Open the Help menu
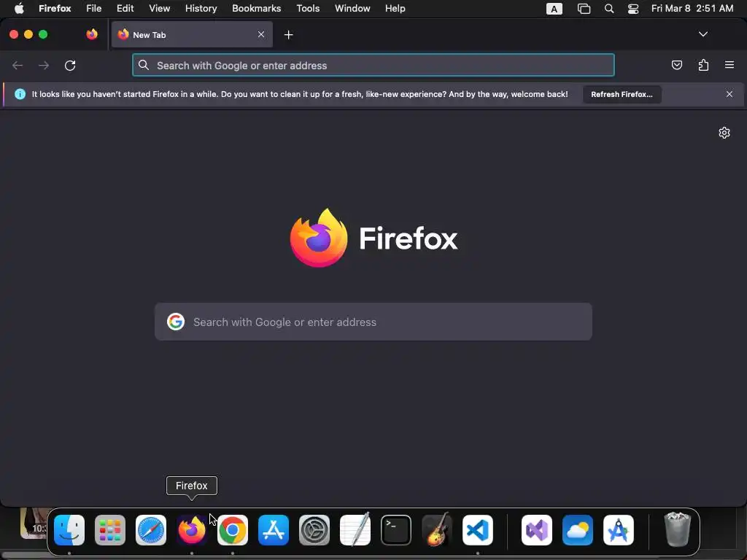747x560 pixels. click(x=395, y=9)
